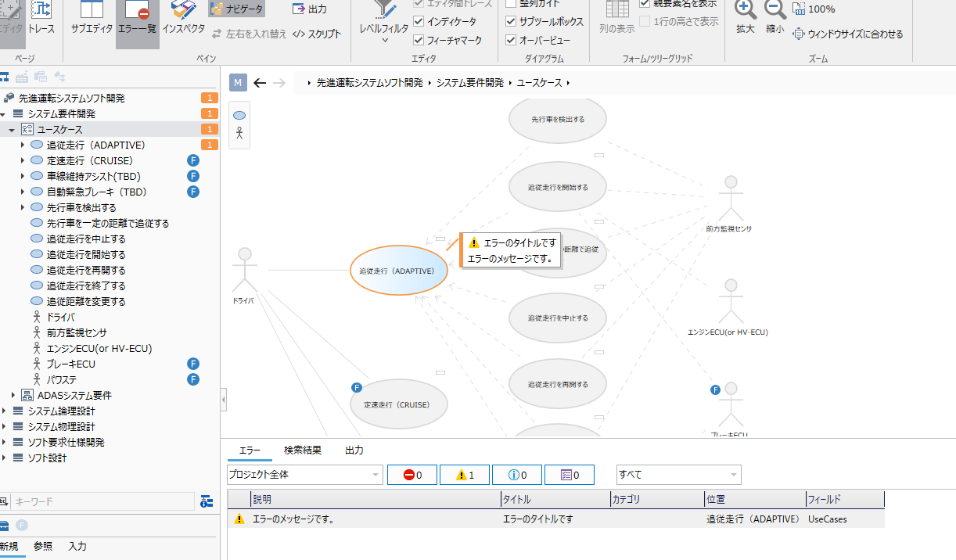Select the システム論理設計 tree node
The width and height of the screenshot is (956, 560).
coord(61,411)
